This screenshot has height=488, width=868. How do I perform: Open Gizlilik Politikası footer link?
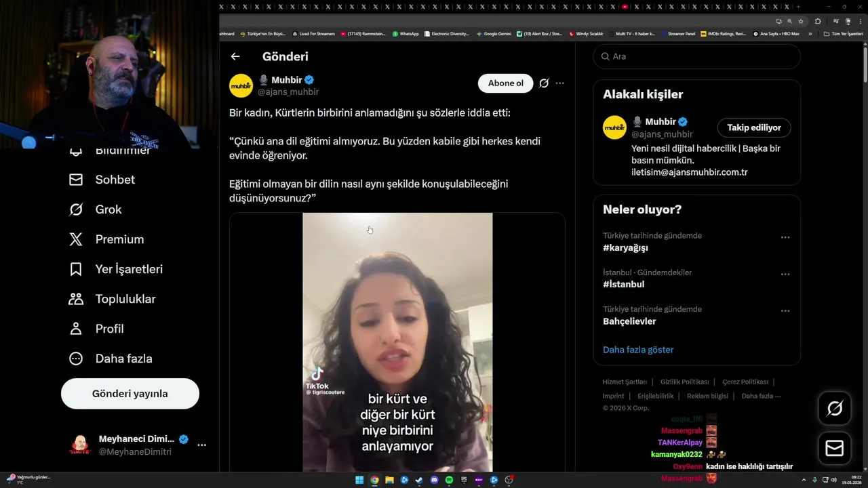685,382
